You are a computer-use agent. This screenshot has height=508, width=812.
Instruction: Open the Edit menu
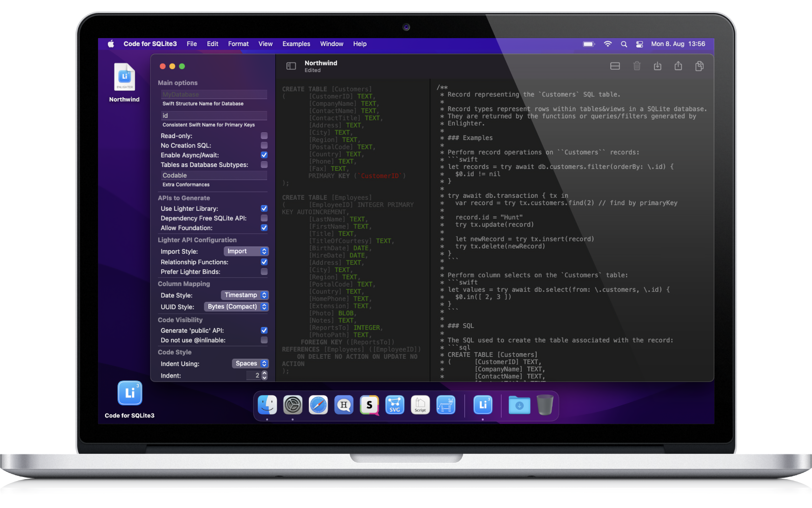[213, 44]
